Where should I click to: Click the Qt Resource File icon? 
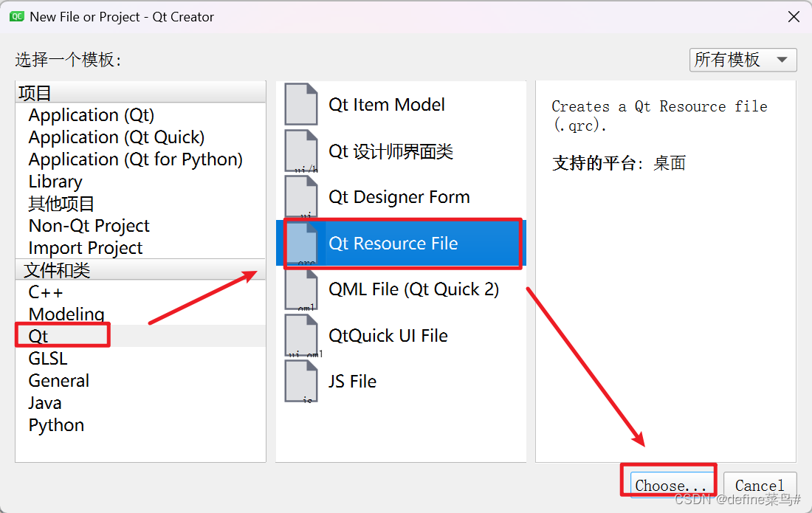301,244
